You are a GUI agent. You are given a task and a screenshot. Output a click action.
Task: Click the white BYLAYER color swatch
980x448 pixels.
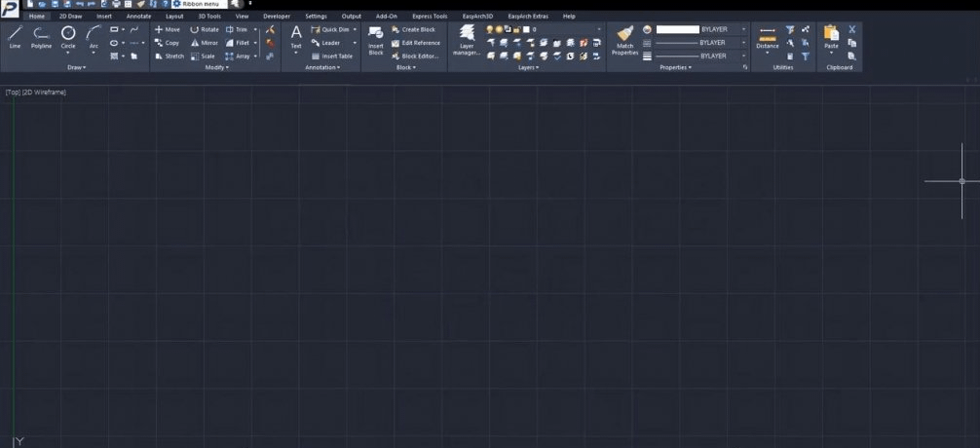coord(677,29)
